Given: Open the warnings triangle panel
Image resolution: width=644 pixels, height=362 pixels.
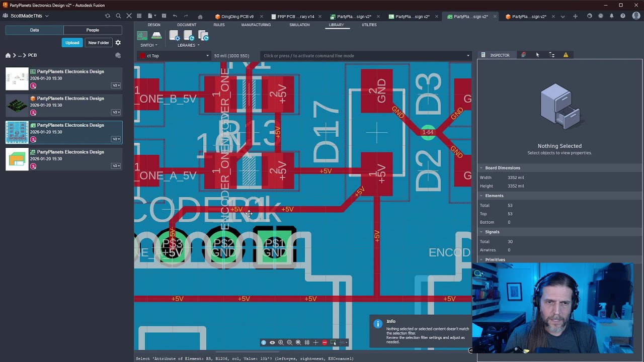Looking at the screenshot, I should [566, 55].
